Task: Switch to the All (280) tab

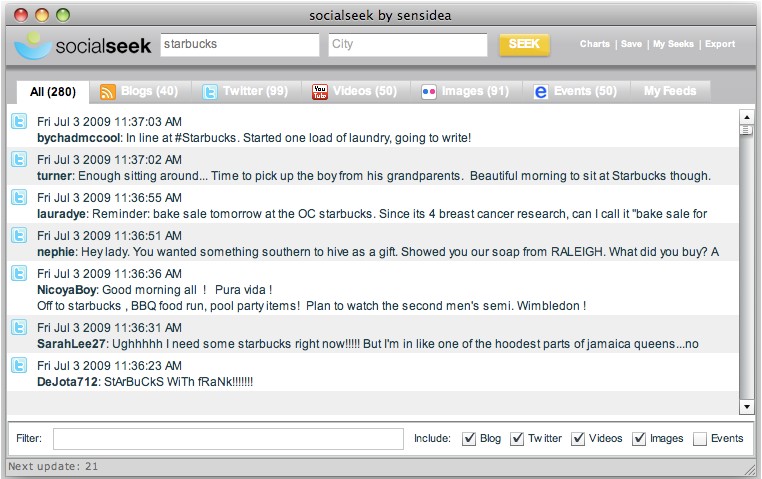Action: [x=52, y=92]
